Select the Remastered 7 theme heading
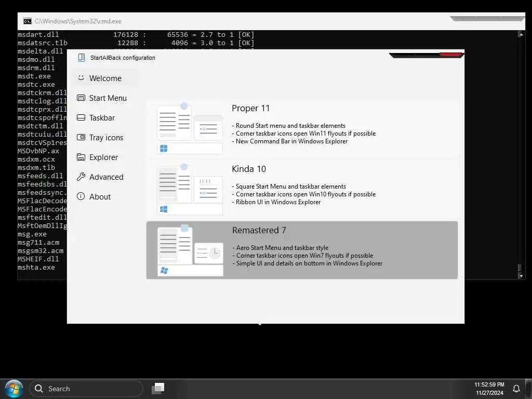Viewport: 532px width, 399px height. point(259,230)
